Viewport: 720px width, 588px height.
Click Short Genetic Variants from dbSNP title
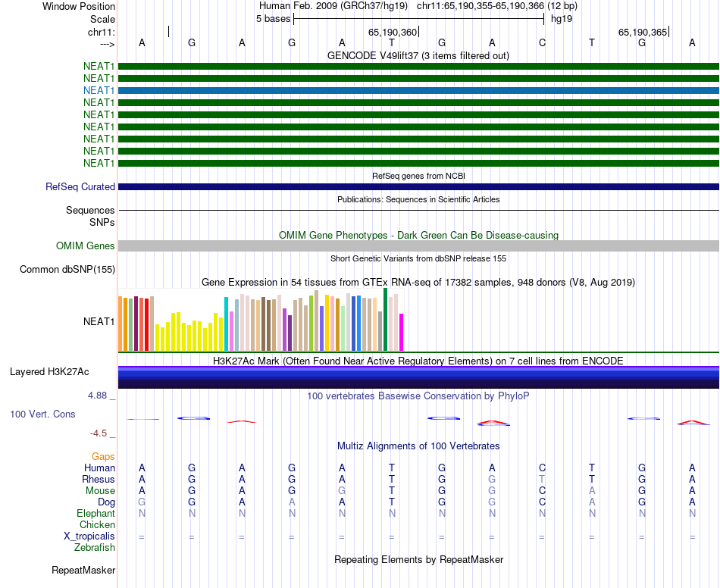click(x=418, y=258)
